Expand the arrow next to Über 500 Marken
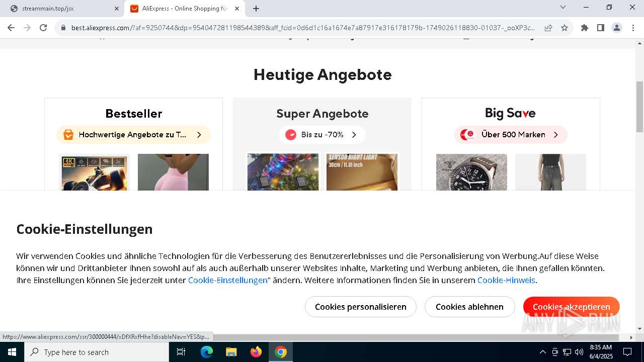 [556, 135]
